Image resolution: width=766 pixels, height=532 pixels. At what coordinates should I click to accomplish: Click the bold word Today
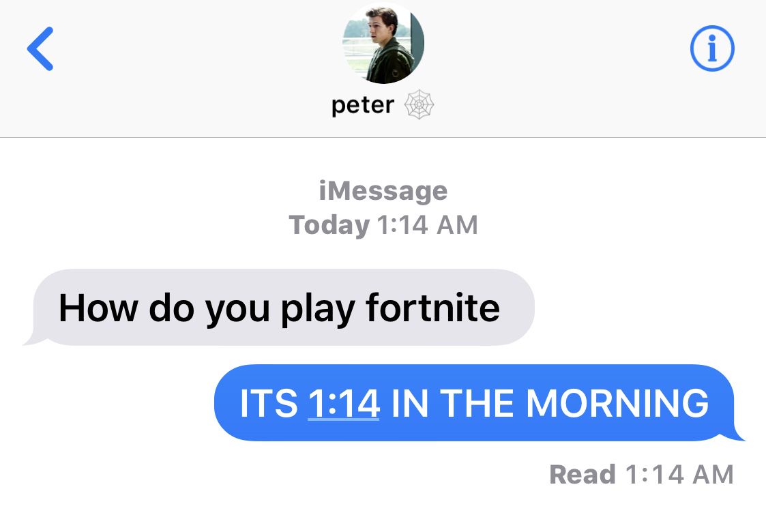click(329, 225)
